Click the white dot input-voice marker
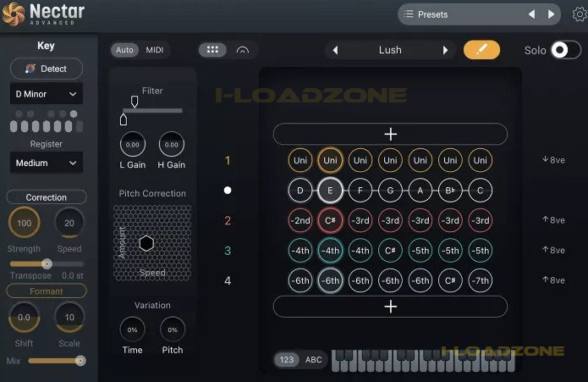The image size is (588, 382). pyautogui.click(x=228, y=191)
